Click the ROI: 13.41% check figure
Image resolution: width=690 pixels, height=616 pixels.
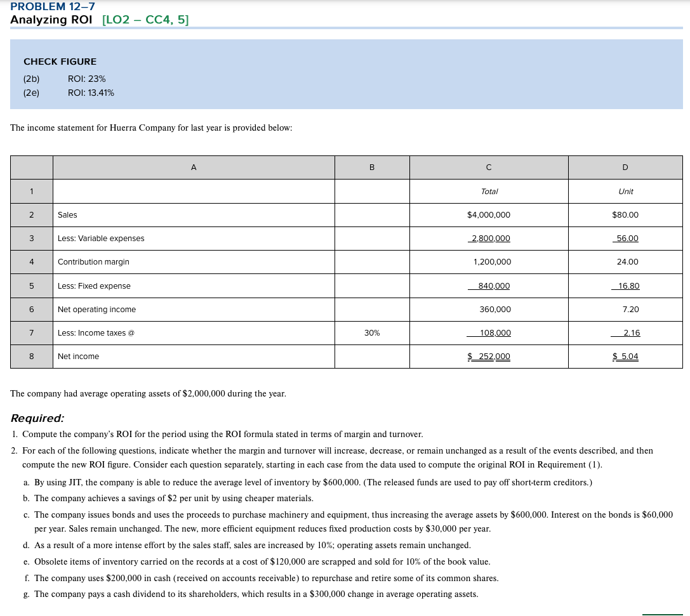tap(91, 93)
